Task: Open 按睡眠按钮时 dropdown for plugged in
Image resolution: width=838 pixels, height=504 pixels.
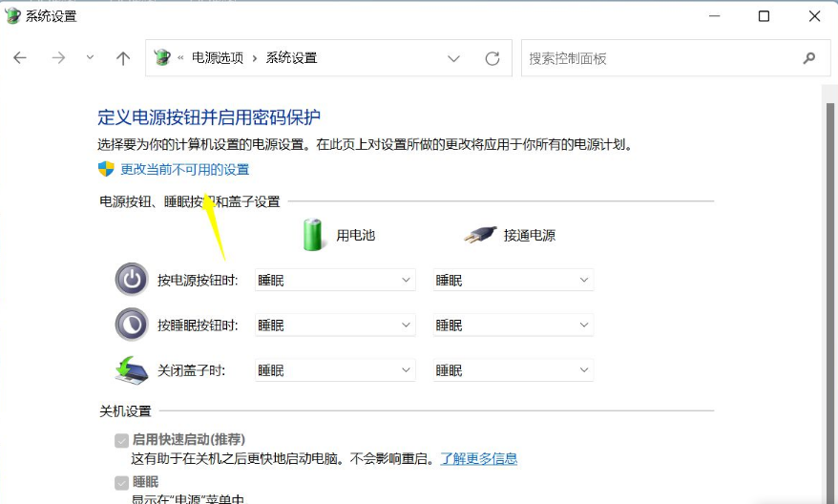Action: [513, 325]
